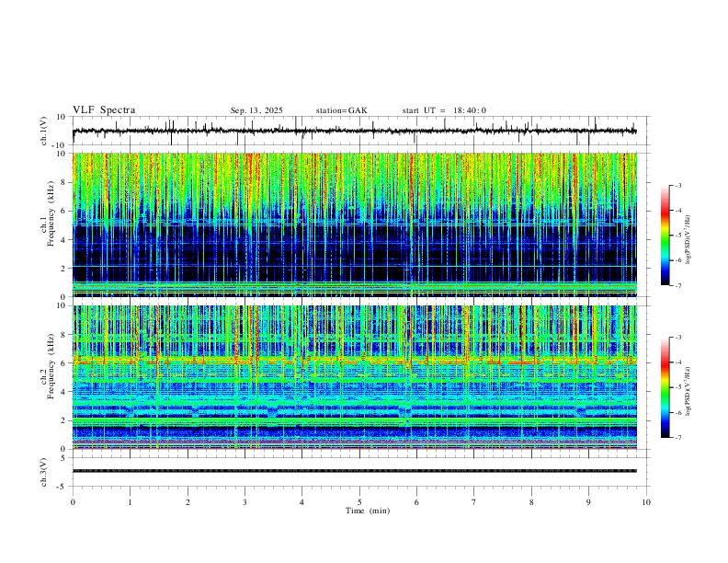Select time axis tick label "1"

pyautogui.click(x=130, y=502)
